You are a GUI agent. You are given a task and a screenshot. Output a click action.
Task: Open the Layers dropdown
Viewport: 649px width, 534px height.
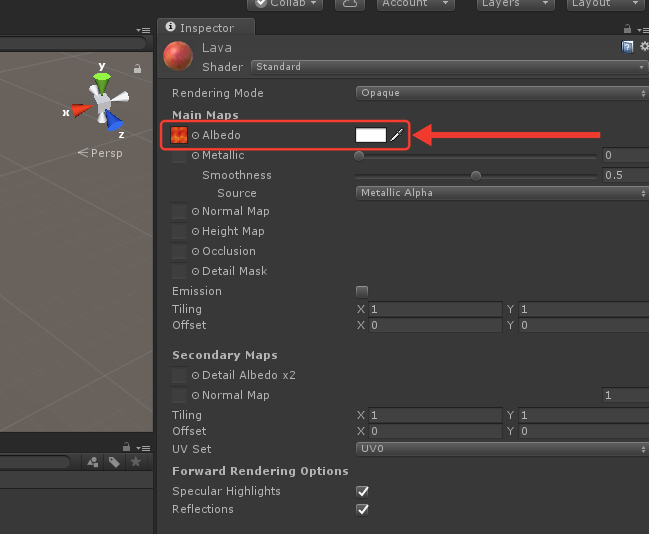click(515, 4)
